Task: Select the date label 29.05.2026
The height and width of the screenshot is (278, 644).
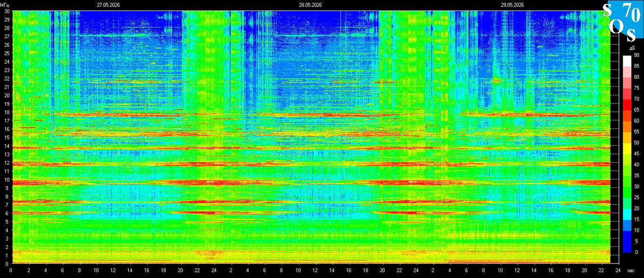Action: point(512,5)
